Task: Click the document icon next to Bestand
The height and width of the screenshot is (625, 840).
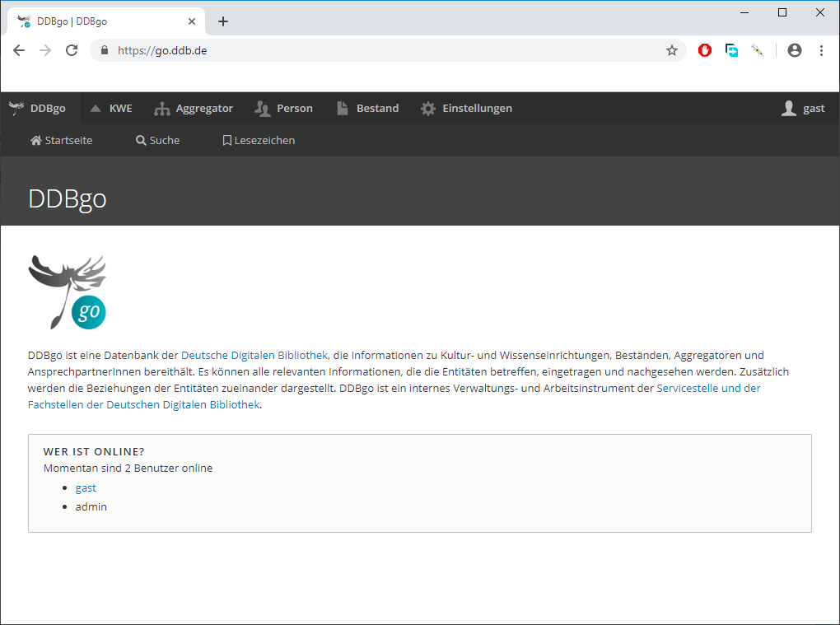Action: click(x=343, y=108)
